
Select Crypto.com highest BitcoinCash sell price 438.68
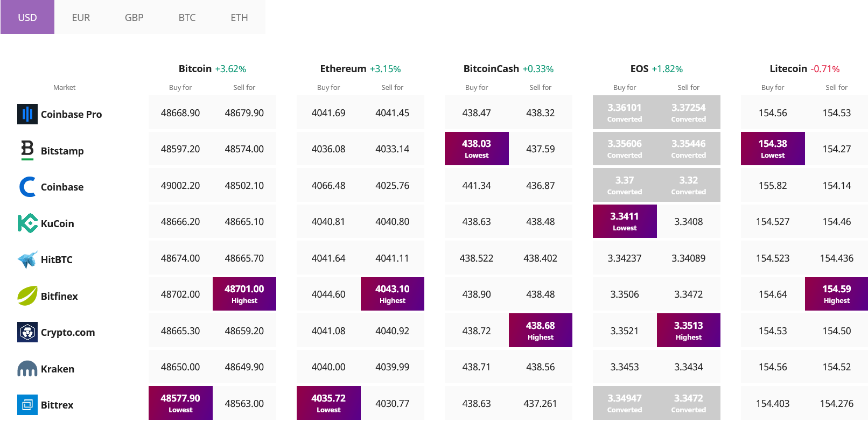click(541, 330)
